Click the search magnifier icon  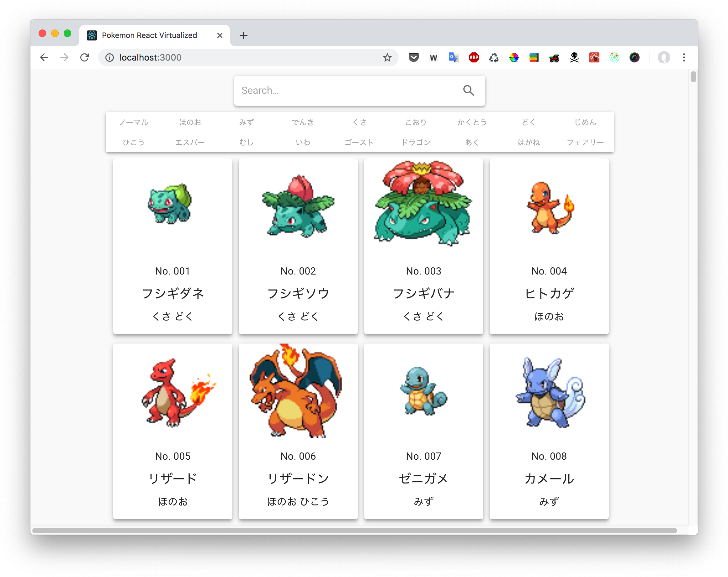(468, 90)
